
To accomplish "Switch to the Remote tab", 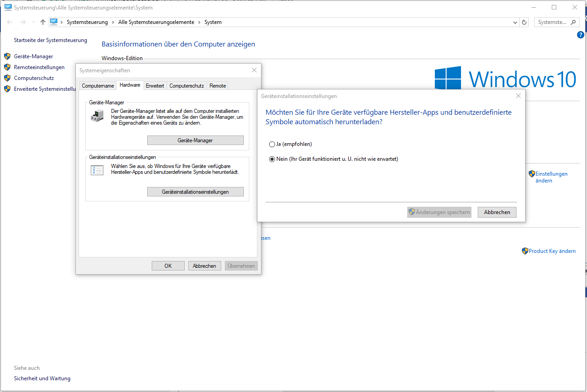I will pyautogui.click(x=218, y=86).
